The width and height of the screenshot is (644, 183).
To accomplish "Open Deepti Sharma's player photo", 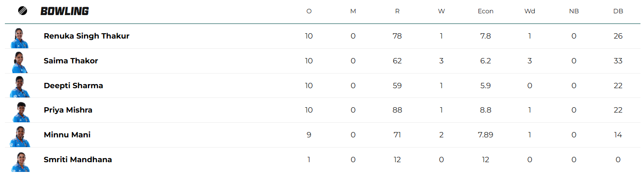I will click(20, 87).
